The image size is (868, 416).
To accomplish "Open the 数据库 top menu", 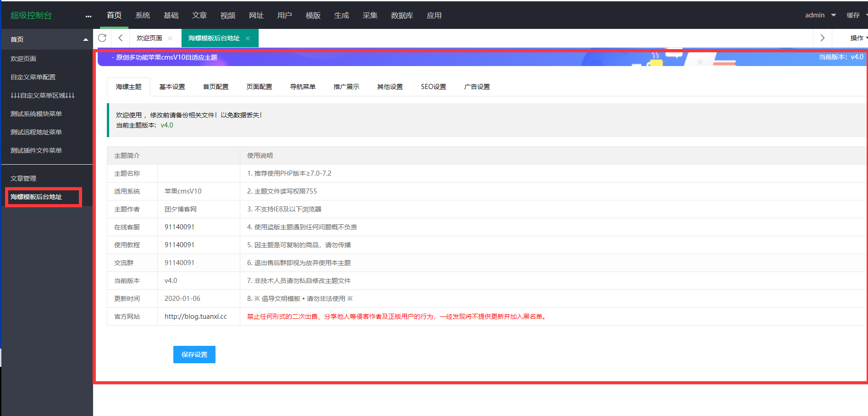I will 402,15.
